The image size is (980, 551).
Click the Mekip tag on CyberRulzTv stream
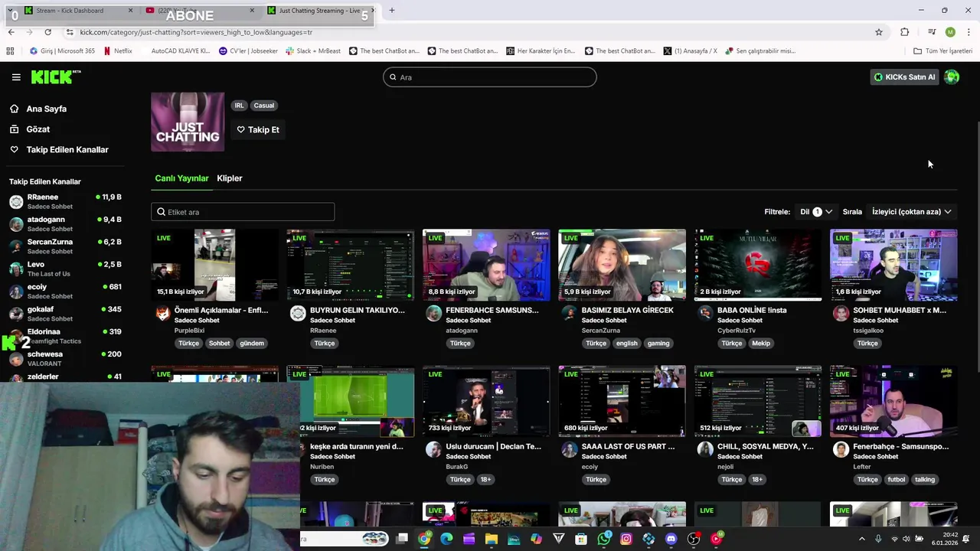761,344
